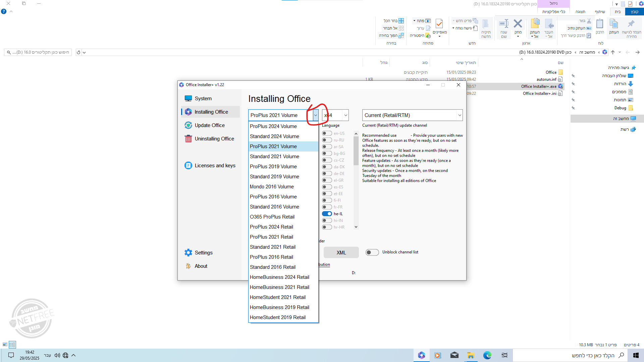Toggle the ru-RU language switch

pos(327,140)
